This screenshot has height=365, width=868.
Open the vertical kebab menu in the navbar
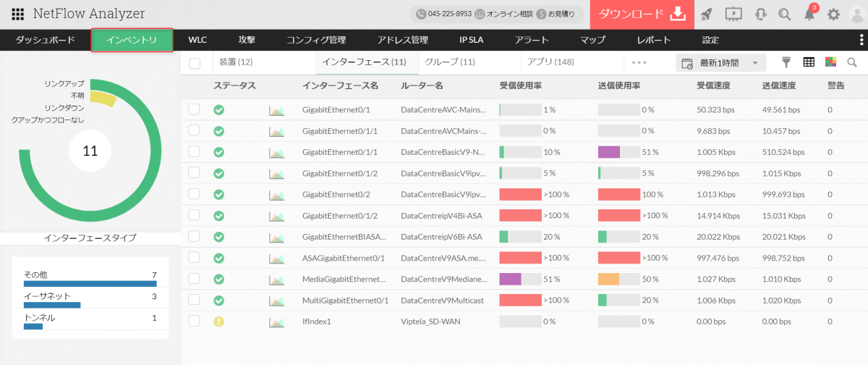coord(861,40)
